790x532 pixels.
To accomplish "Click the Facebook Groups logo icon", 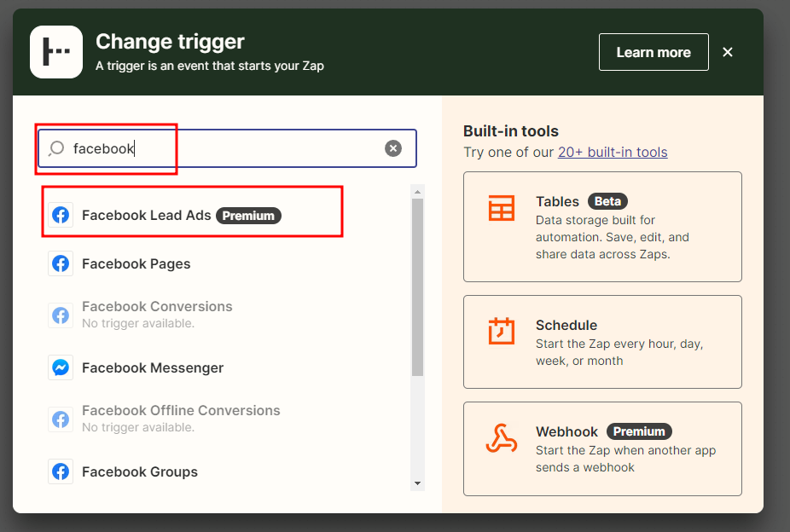I will click(x=61, y=471).
